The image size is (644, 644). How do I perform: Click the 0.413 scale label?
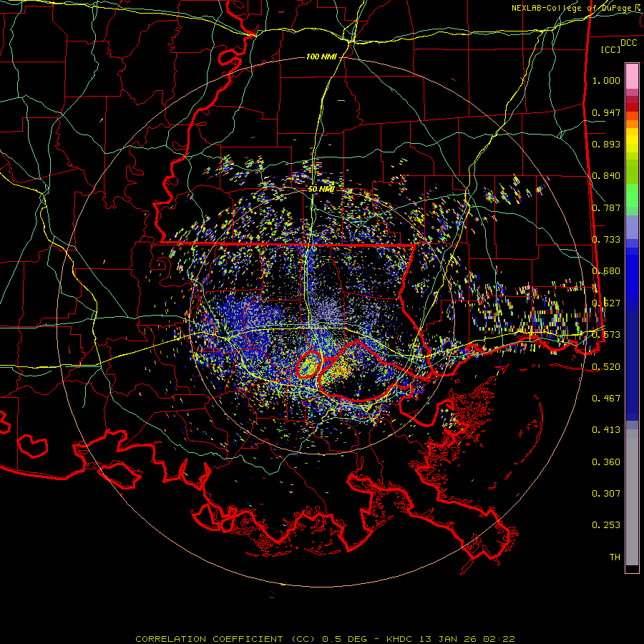(606, 429)
